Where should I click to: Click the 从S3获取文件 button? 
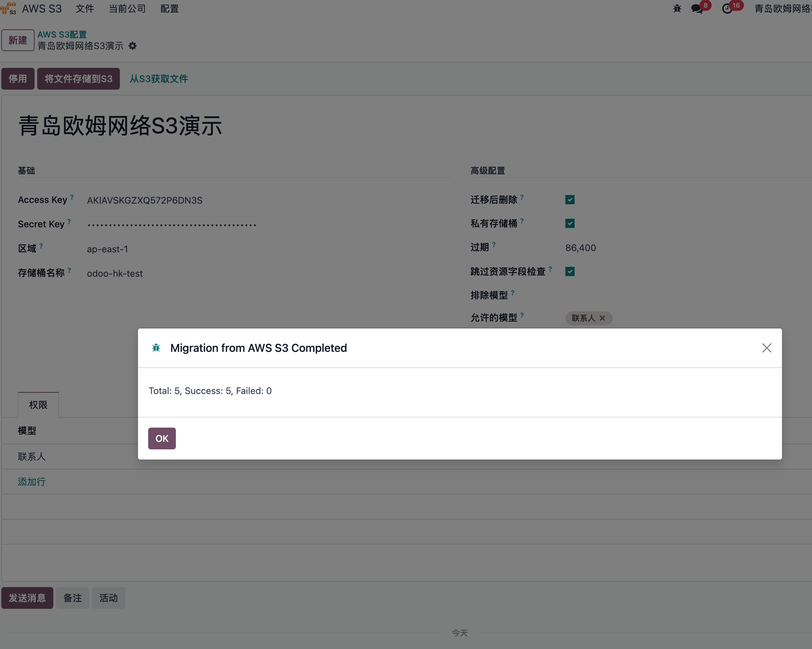click(x=159, y=79)
